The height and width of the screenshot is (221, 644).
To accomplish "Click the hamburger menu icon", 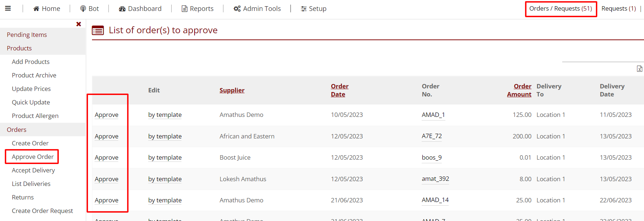I will point(8,8).
